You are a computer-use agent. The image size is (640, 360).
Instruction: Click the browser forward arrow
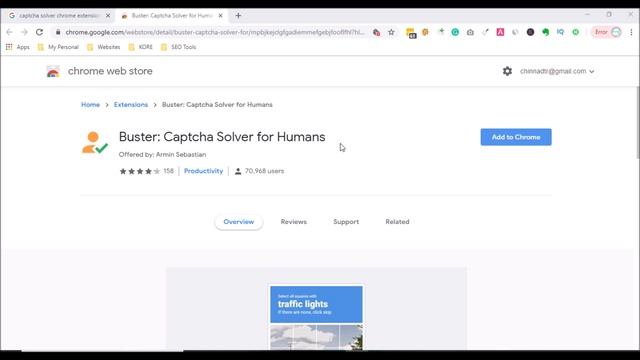click(x=24, y=32)
